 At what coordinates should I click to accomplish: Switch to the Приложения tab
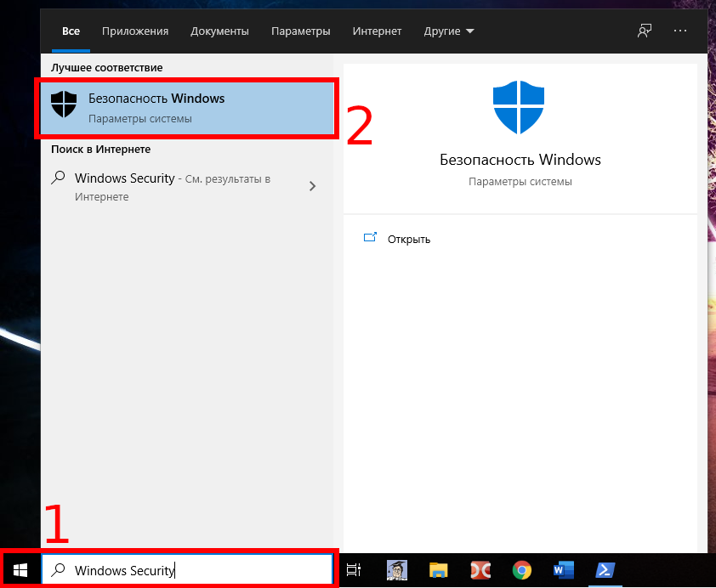135,31
